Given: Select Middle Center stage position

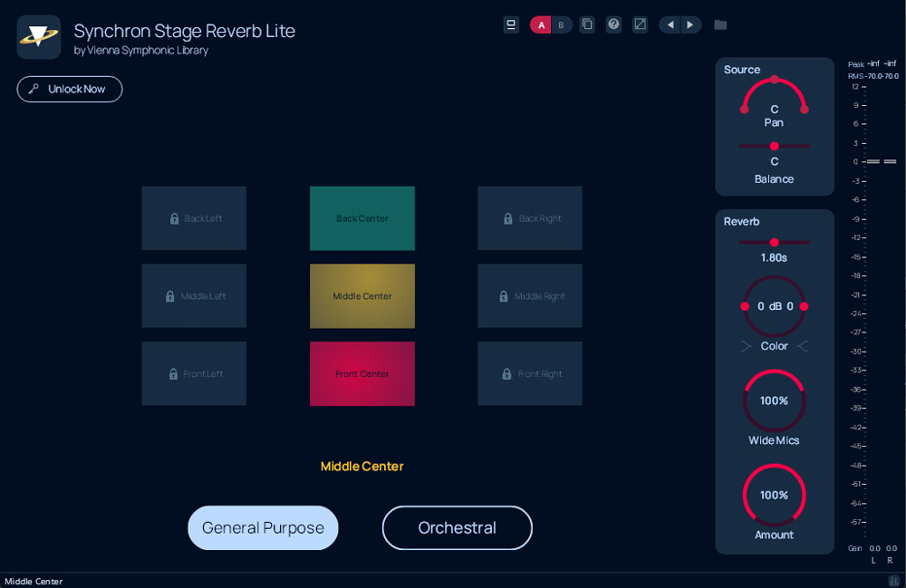Looking at the screenshot, I should 362,295.
